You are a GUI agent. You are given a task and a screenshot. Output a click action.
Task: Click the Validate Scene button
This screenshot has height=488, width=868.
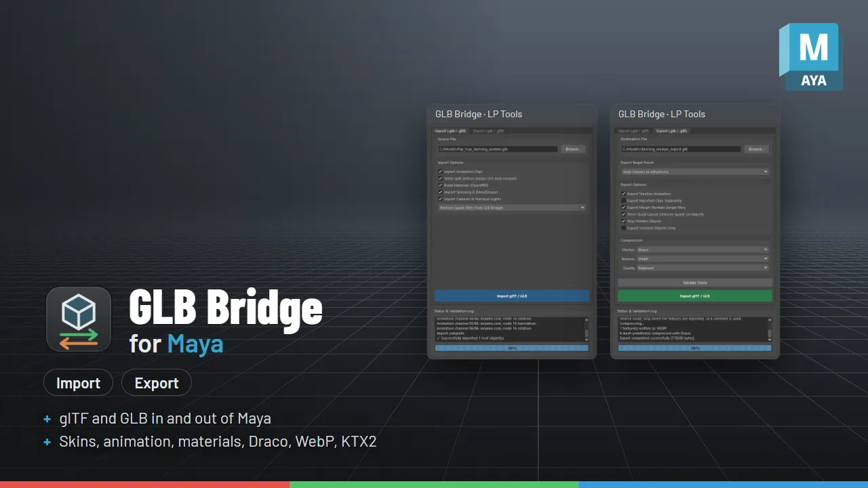(x=695, y=283)
